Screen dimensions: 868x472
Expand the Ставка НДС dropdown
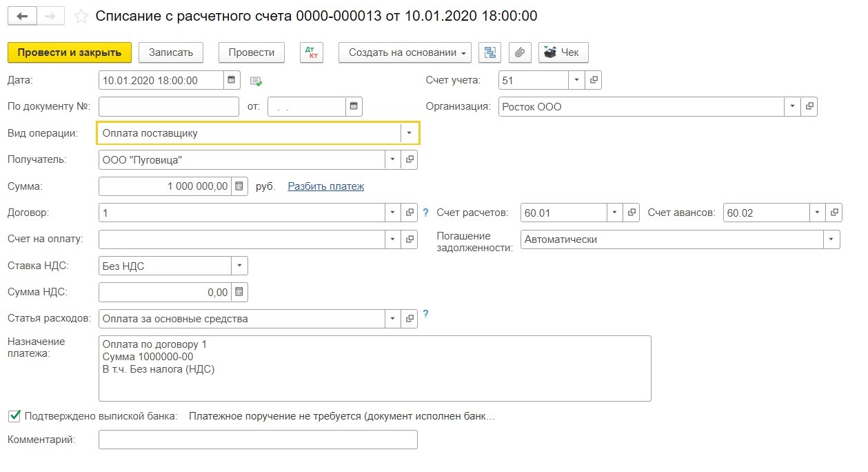[239, 266]
